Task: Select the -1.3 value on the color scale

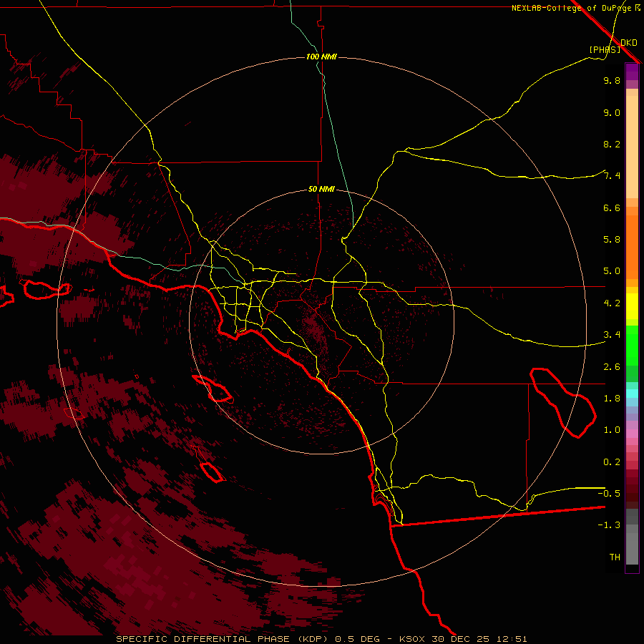Action: pos(609,525)
